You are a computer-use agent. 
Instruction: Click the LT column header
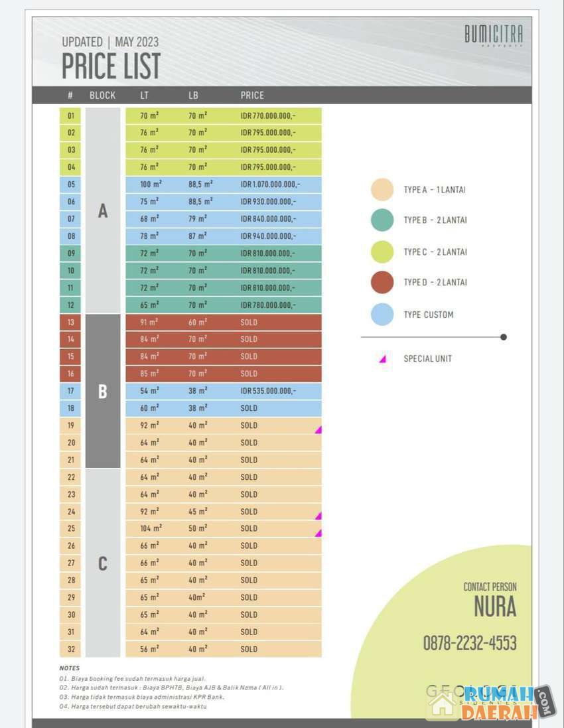(x=145, y=96)
